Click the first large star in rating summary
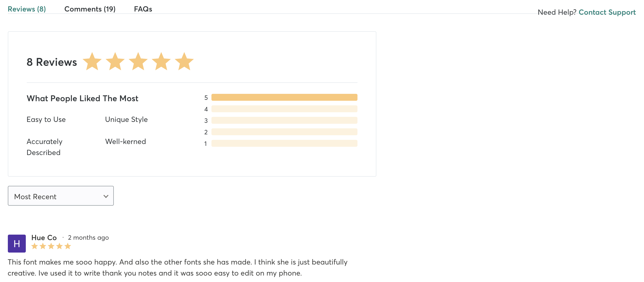Viewport: 644px width, 282px height. tap(92, 61)
